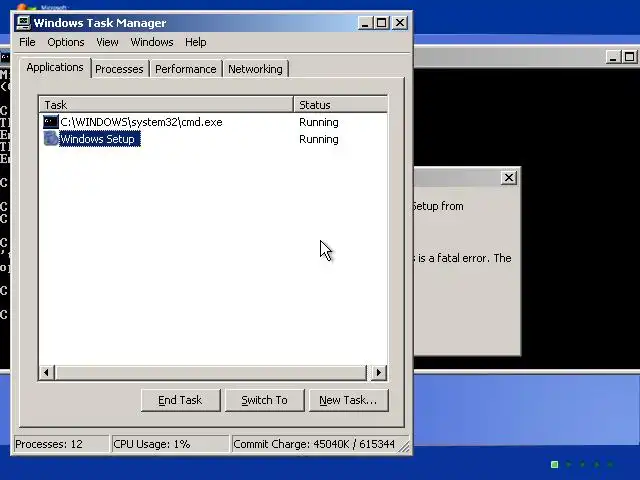Click the Switch To button
640x480 pixels.
(x=264, y=400)
